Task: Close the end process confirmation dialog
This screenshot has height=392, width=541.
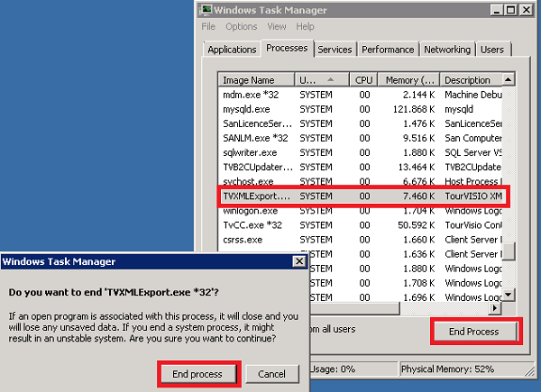Action: click(298, 261)
